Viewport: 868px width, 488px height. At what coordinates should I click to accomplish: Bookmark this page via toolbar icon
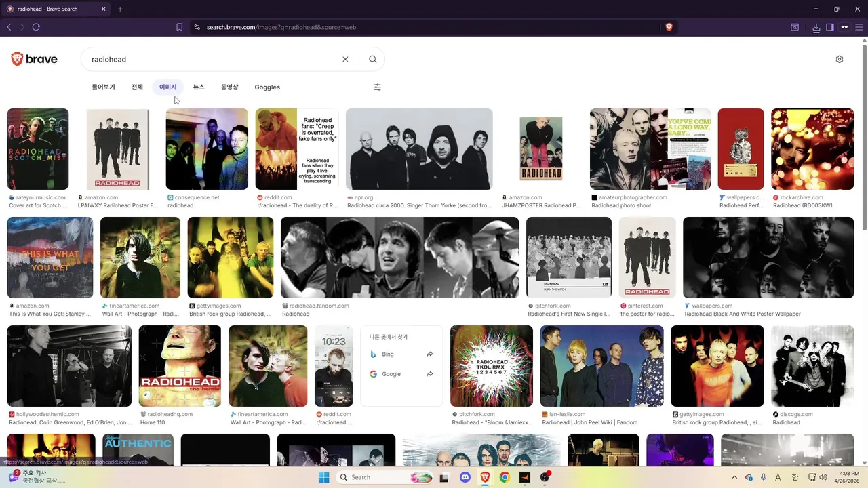[179, 27]
